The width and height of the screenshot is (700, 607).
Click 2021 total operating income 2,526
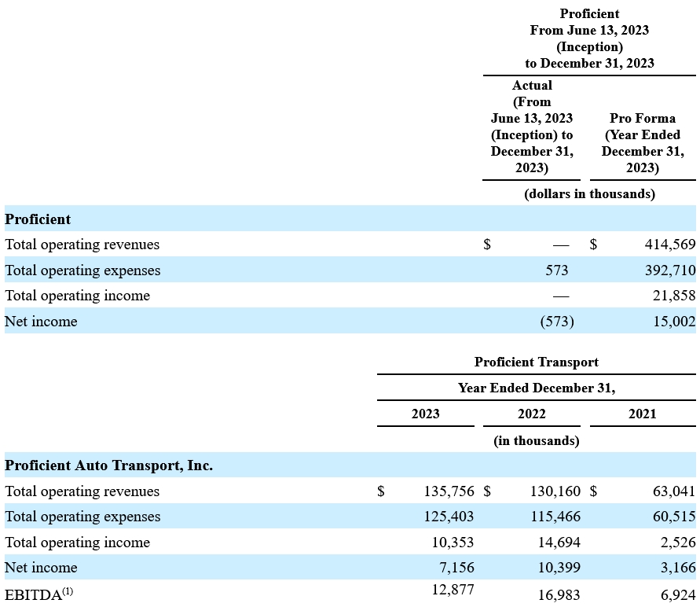[x=678, y=543]
